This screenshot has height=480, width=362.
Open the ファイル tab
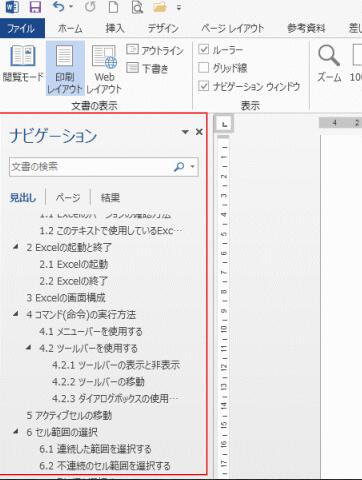coord(22,28)
